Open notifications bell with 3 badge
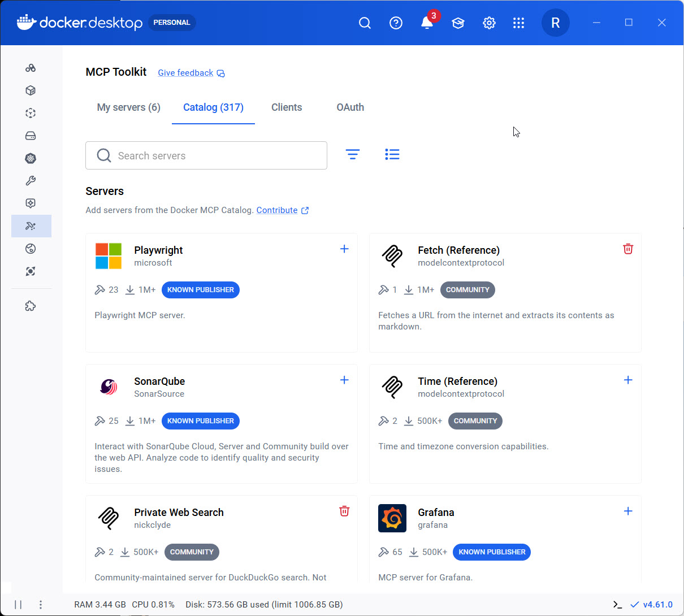684x616 pixels. tap(427, 21)
